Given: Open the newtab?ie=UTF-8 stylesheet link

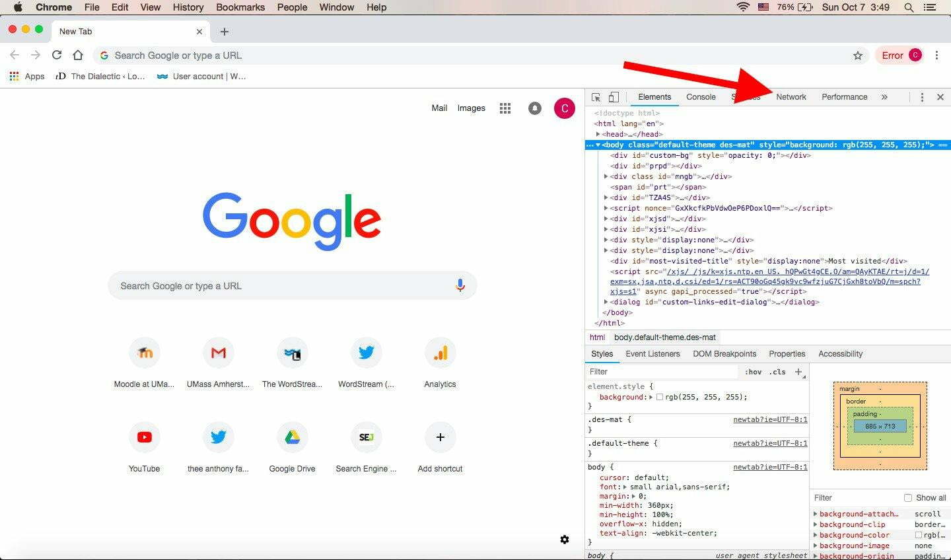Looking at the screenshot, I should tap(770, 419).
